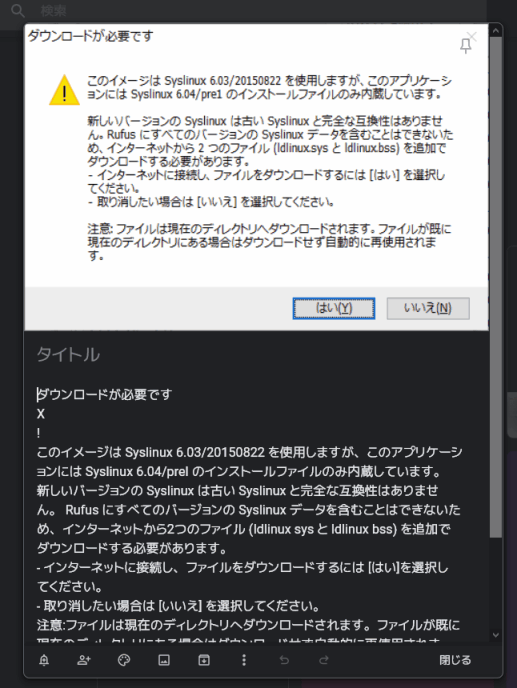Click the note line containing only '!'
The height and width of the screenshot is (688, 517).
click(39, 433)
